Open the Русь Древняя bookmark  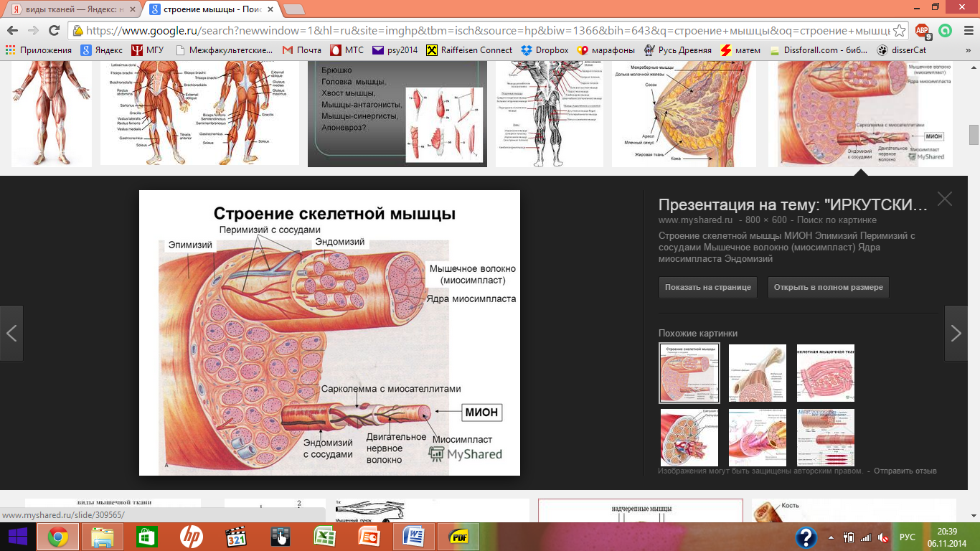pos(678,50)
